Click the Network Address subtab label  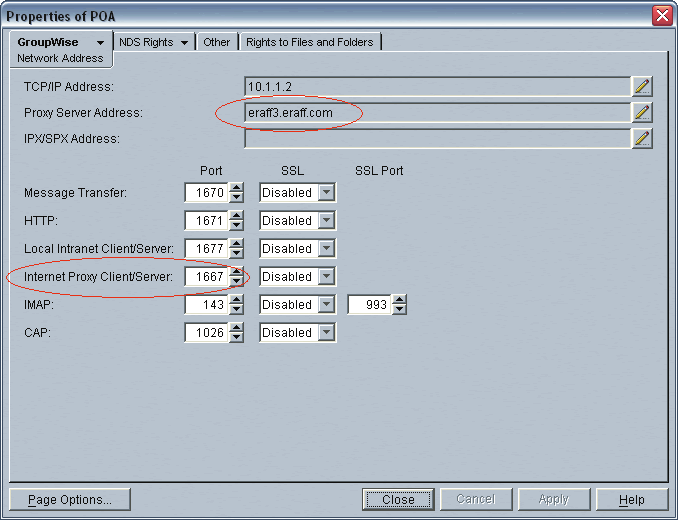point(60,58)
